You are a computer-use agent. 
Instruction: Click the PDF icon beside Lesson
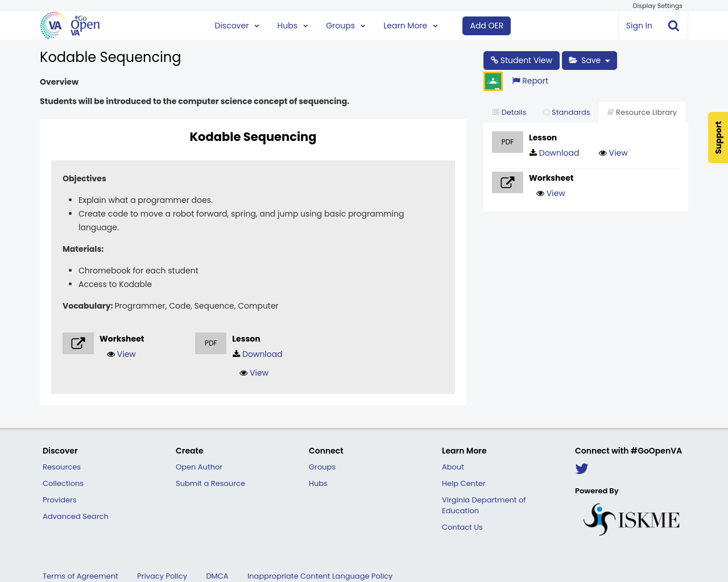pos(507,142)
